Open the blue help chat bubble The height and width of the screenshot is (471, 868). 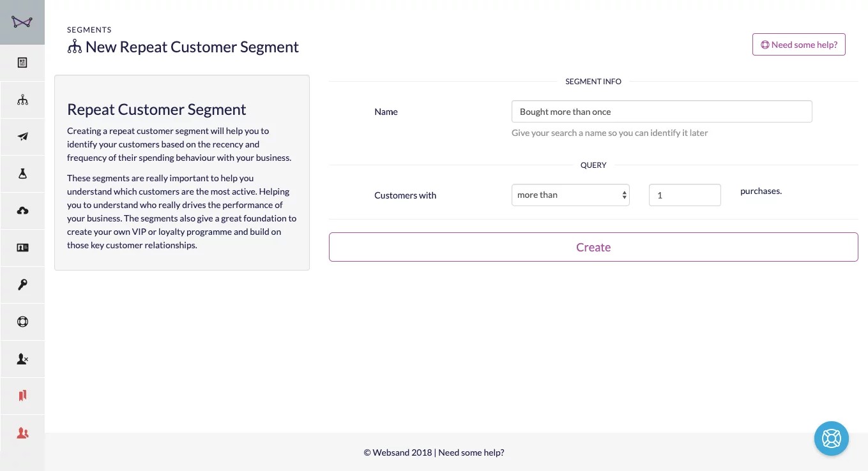pos(831,438)
